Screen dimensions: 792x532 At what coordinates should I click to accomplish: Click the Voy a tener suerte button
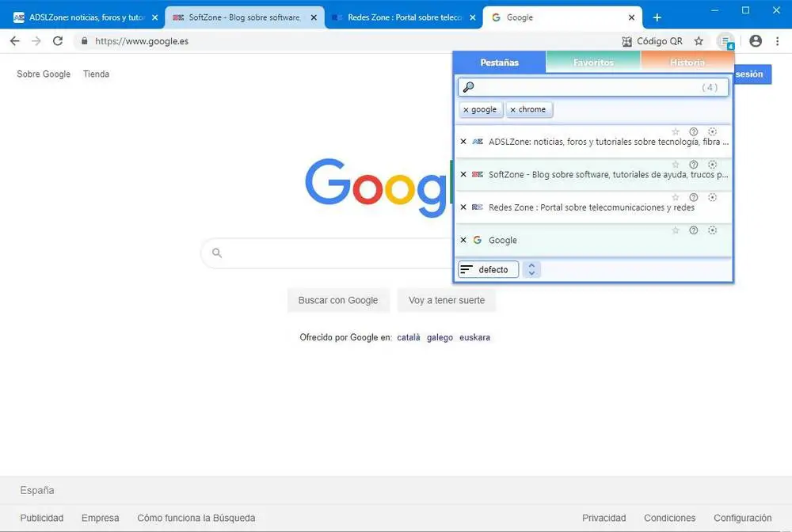(x=447, y=300)
